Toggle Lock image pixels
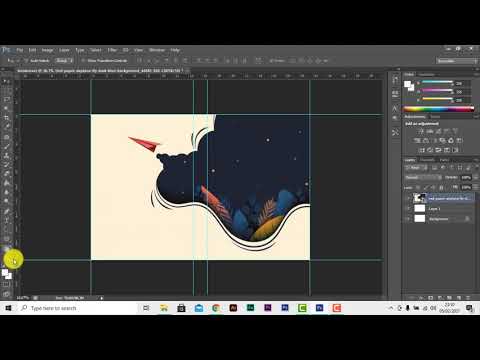The image size is (480, 360). pyautogui.click(x=426, y=188)
